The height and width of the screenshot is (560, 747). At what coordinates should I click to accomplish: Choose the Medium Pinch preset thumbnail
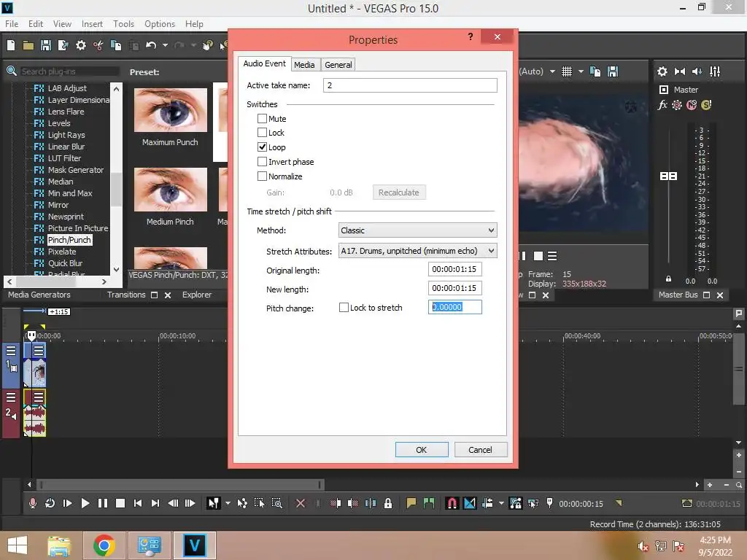(171, 190)
